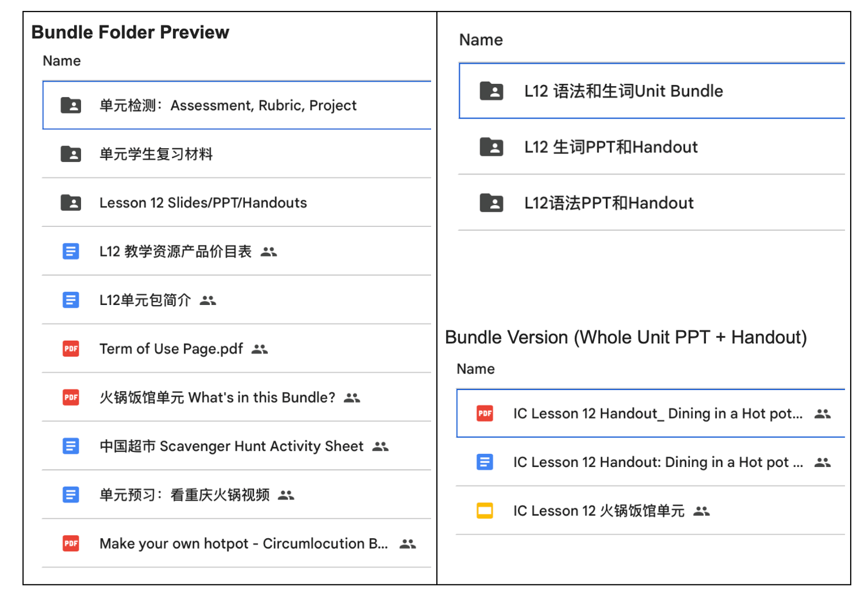The image size is (868, 610).
Task: Click the PDF icon for 火锅饭馆单元 What's in this Bundle
Action: coord(71,398)
